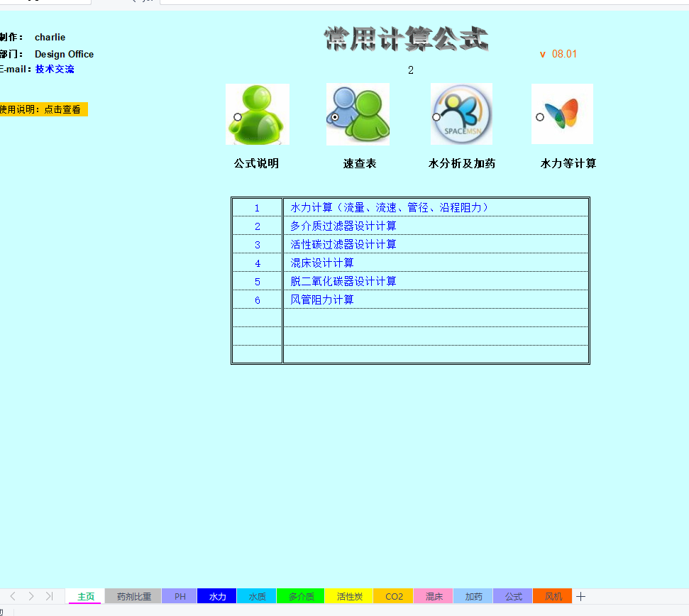Click the yellow 使用说明 点击查看 button
This screenshot has width=689, height=616.
[x=43, y=109]
